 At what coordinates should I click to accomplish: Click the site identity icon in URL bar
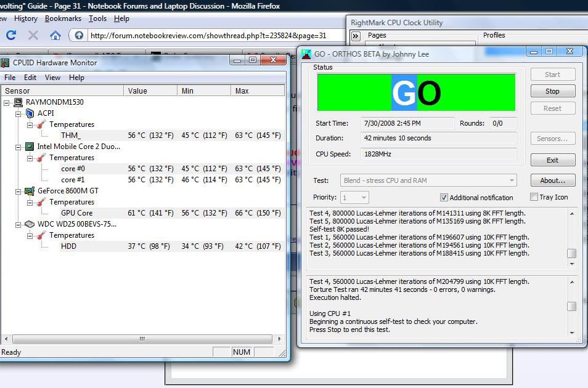point(79,36)
